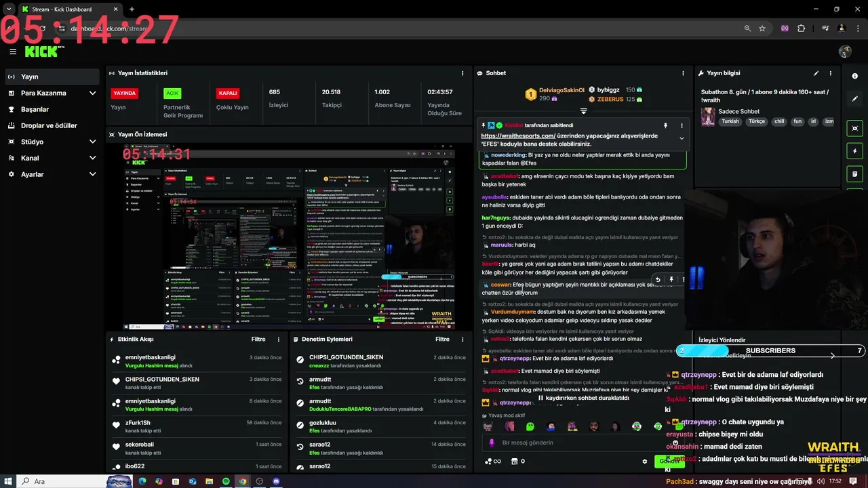Screen dimensions: 868x488
Task: Open Spotify from the taskbar
Action: [226, 481]
